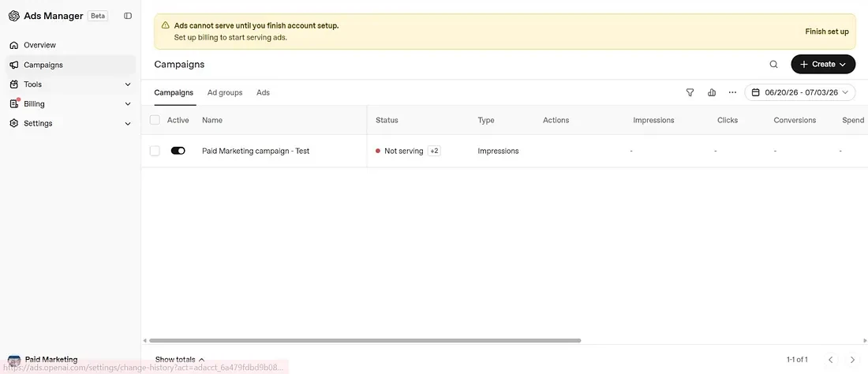Click the horizontal table scrollbar
This screenshot has height=374, width=868.
[365, 341]
